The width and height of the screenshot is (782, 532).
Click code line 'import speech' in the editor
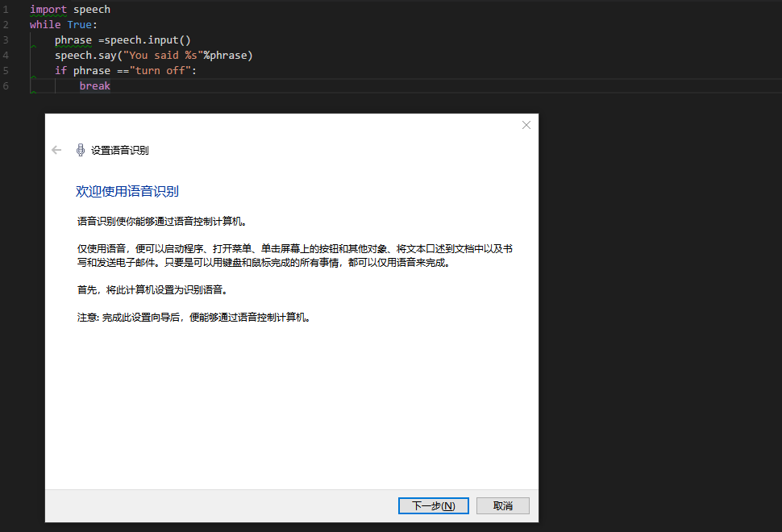coord(70,10)
